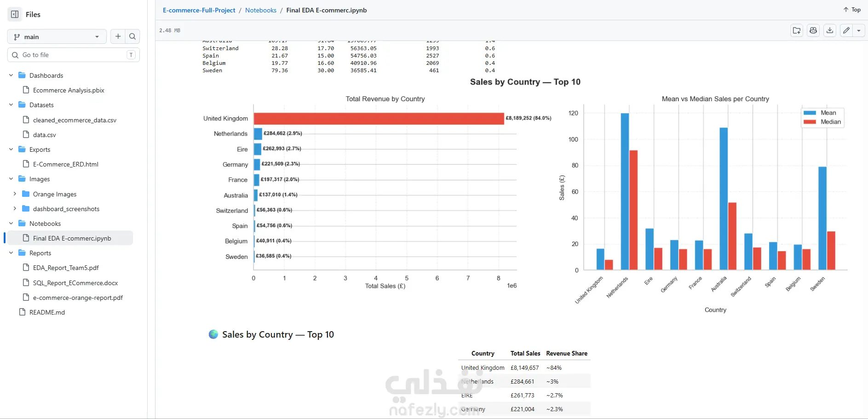Expand the dashboard_screenshots folder

[15, 208]
